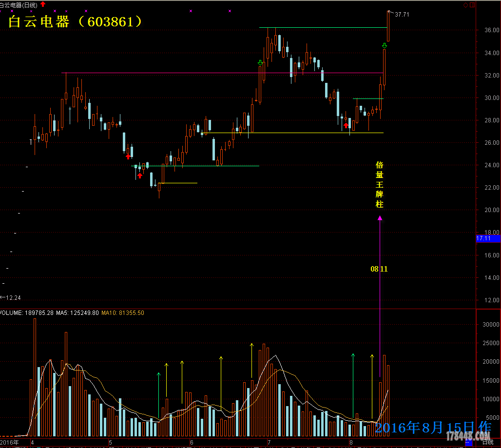Image resolution: width=501 pixels, height=448 pixels.
Task: Click month 5 on the date axis
Action: coord(110,443)
